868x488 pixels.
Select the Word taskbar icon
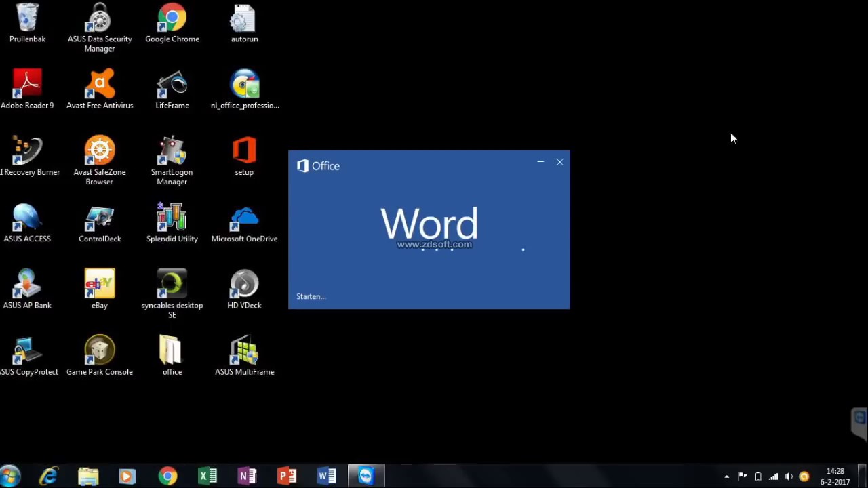click(327, 476)
